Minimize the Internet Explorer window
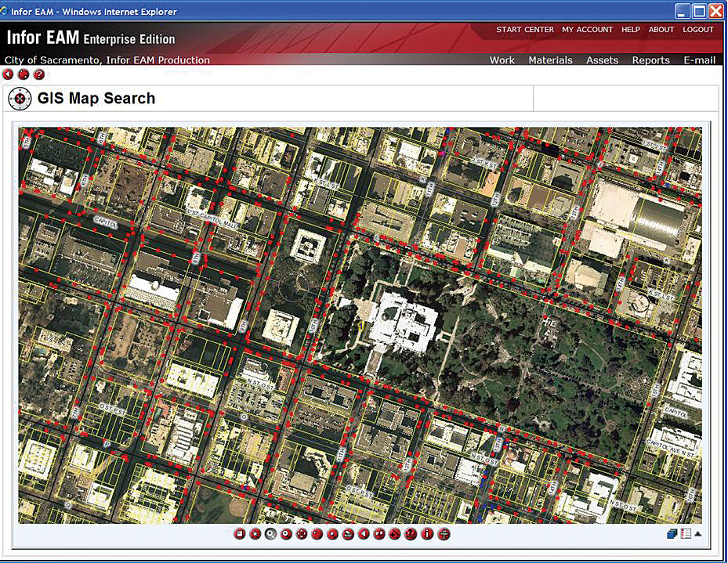The height and width of the screenshot is (563, 728). point(682,11)
